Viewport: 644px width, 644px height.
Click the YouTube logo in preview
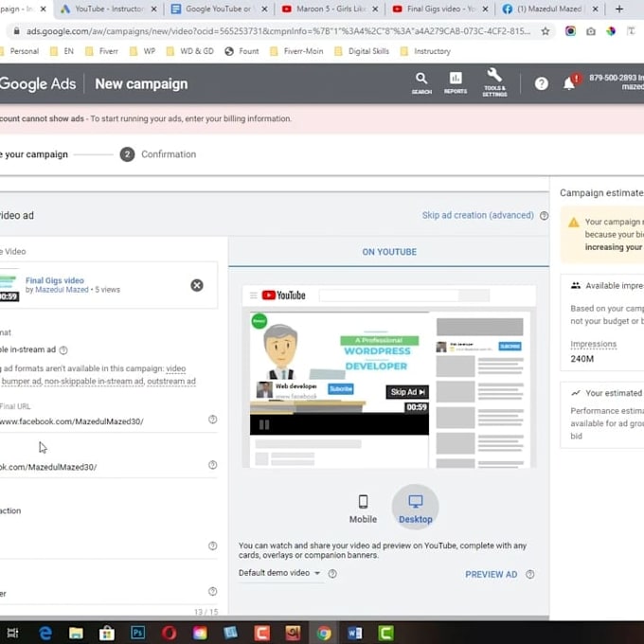coord(283,295)
